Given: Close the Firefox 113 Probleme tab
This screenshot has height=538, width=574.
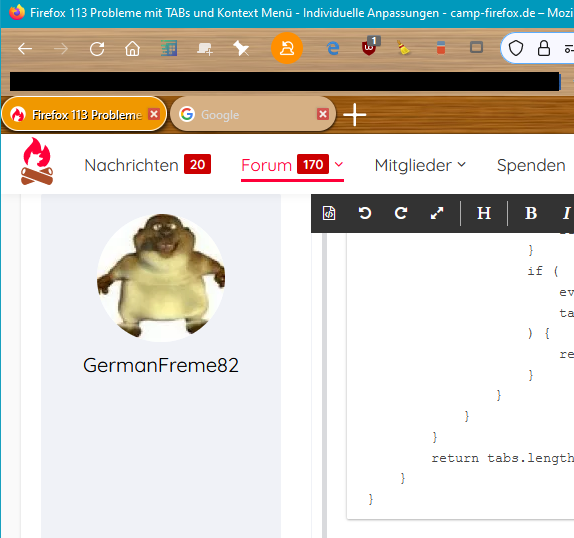Looking at the screenshot, I should [x=154, y=114].
